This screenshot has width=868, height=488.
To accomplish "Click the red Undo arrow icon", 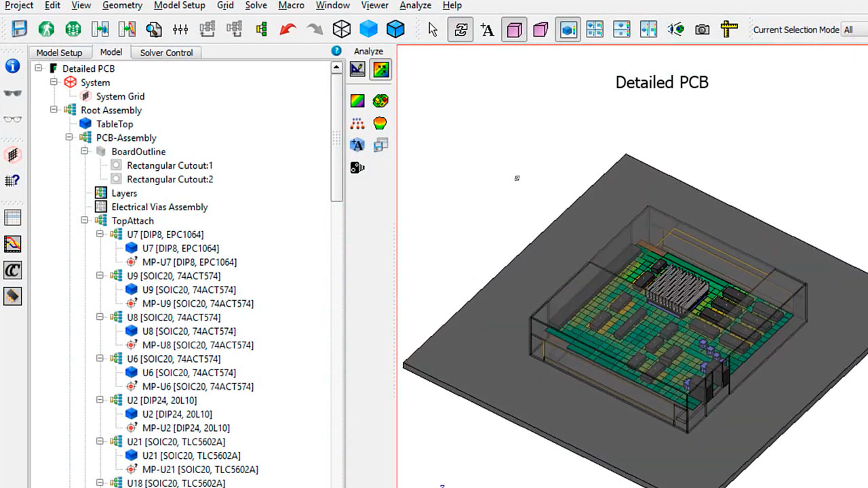I will (288, 29).
